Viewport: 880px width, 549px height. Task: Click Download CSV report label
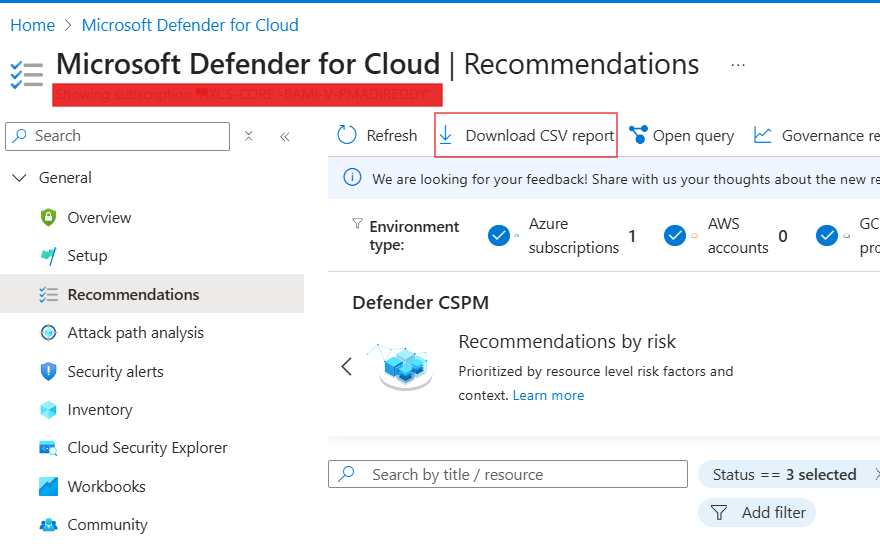[540, 135]
